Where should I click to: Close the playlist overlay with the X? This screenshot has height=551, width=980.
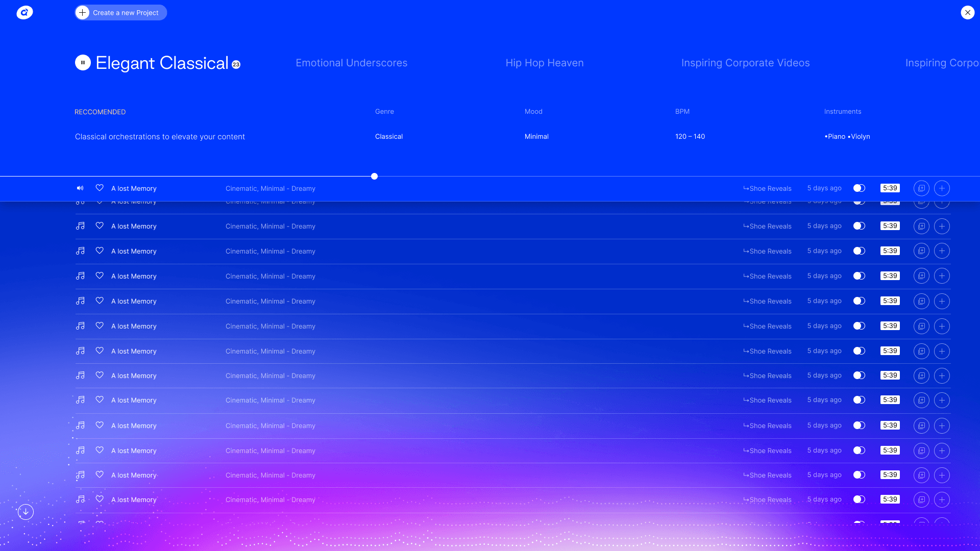click(x=967, y=13)
